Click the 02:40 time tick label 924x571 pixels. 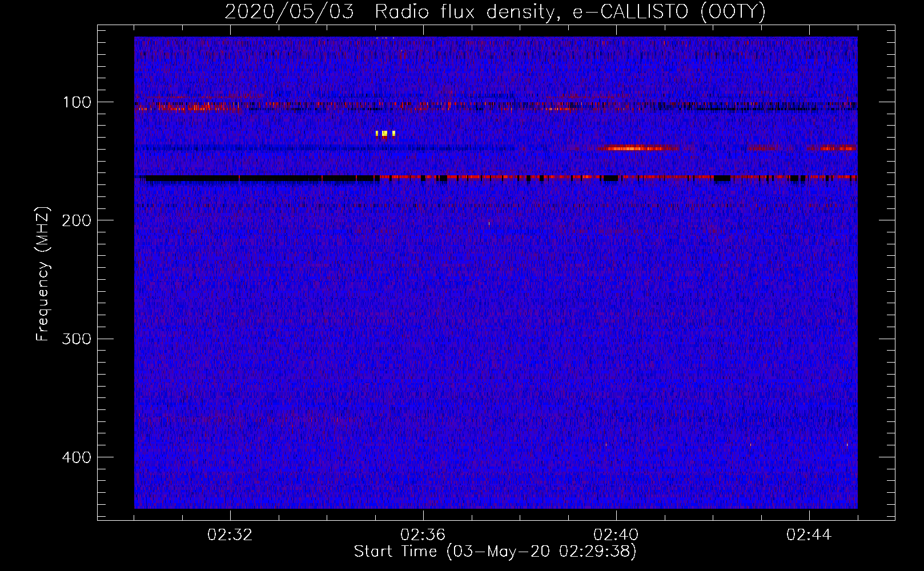coord(616,535)
